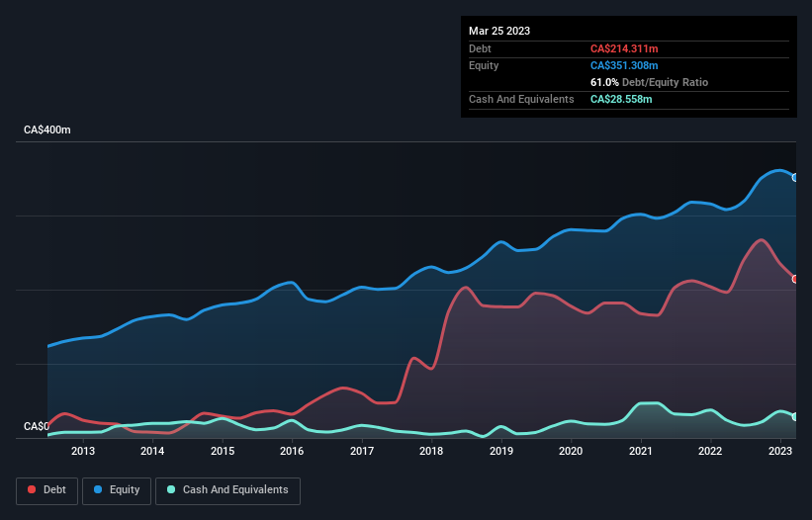Select the 2023 x-axis label

780,451
